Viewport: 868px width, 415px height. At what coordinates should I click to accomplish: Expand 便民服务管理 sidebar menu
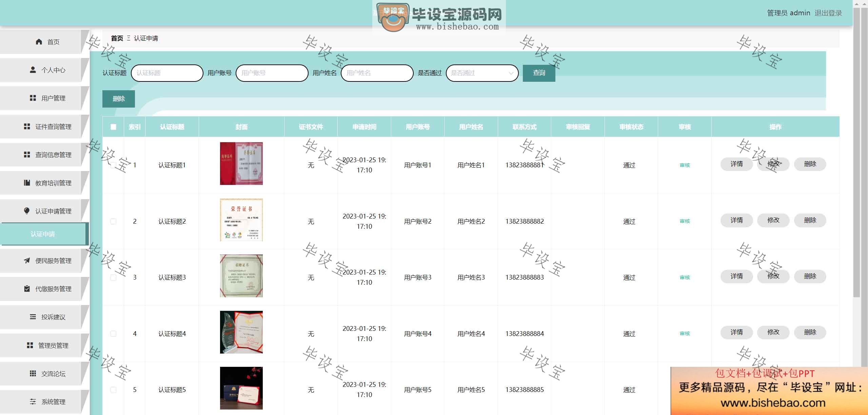coord(45,260)
